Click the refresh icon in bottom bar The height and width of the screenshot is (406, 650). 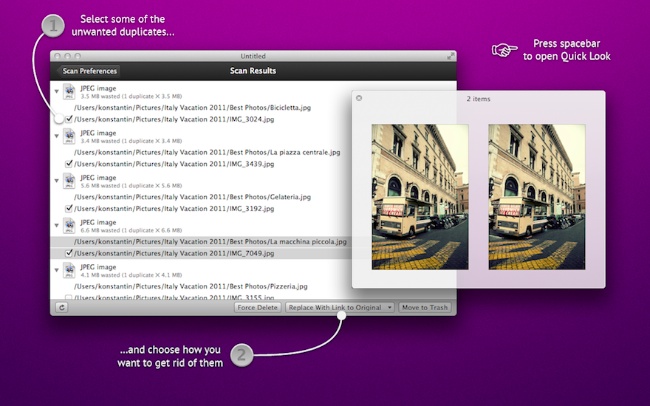[62, 308]
